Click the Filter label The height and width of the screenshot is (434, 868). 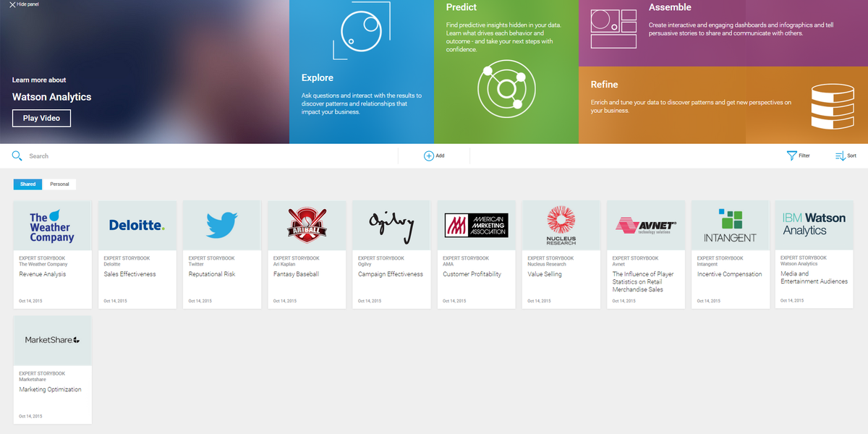(804, 156)
